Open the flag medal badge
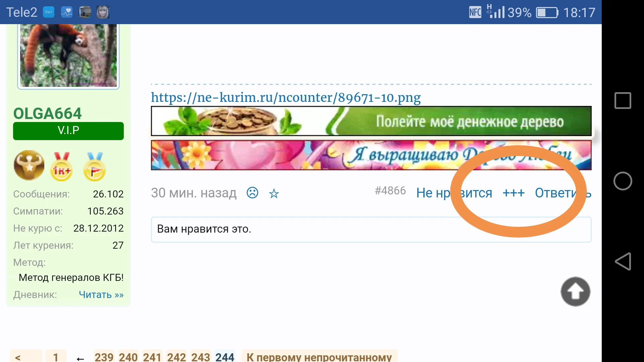This screenshot has height=362, width=644. [x=95, y=167]
